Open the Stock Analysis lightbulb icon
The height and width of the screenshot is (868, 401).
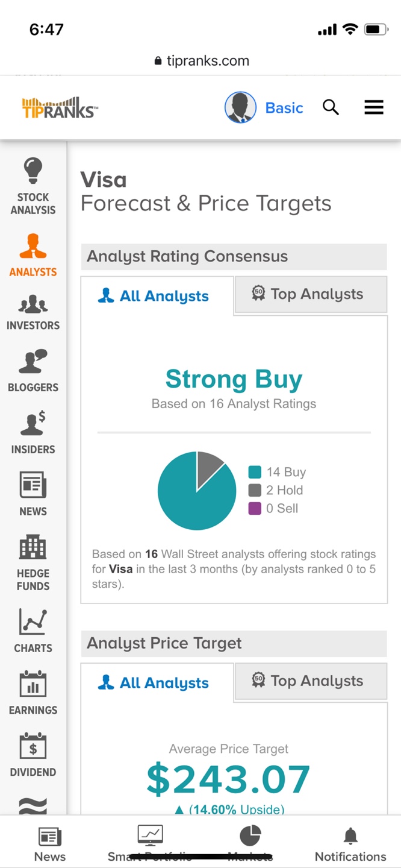(33, 171)
